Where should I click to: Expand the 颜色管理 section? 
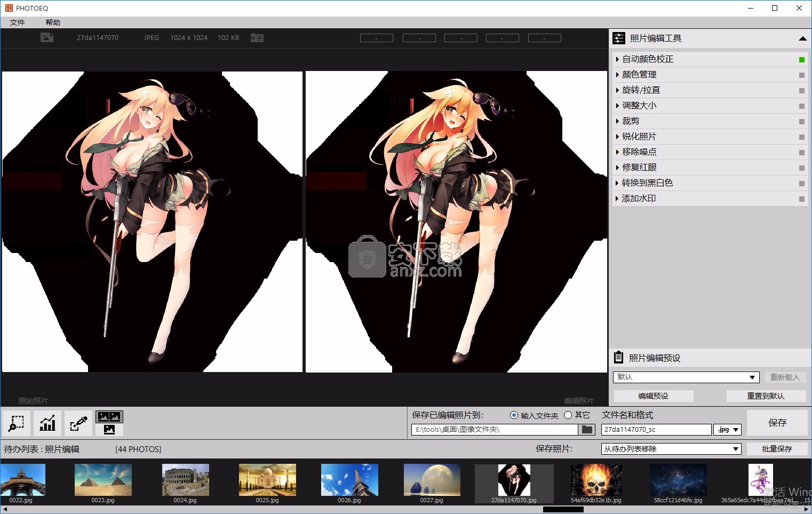pyautogui.click(x=617, y=75)
